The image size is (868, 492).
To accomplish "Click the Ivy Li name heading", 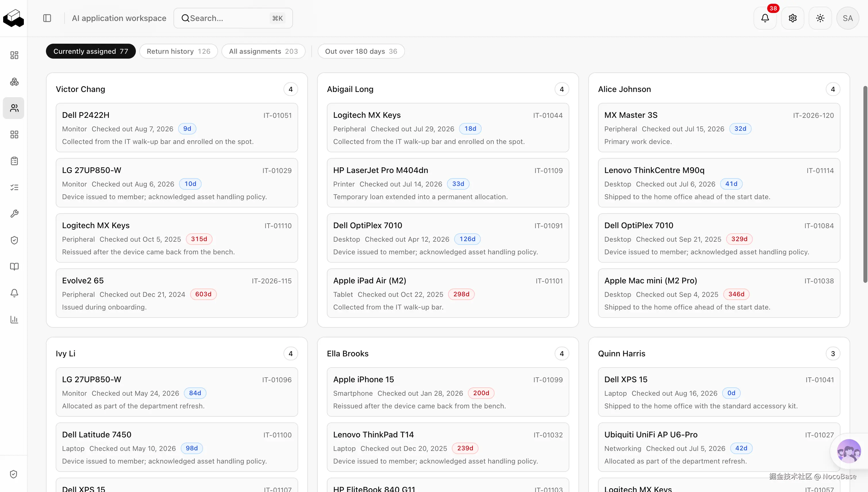I will 65,353.
